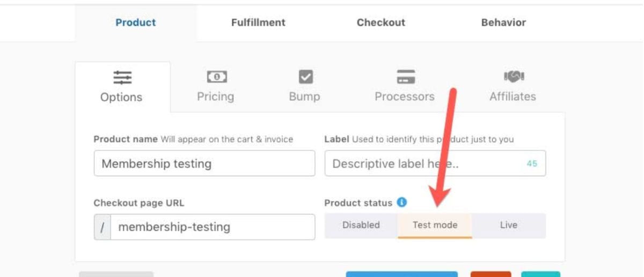Open the Product top tab
This screenshot has width=644, height=277.
click(136, 23)
